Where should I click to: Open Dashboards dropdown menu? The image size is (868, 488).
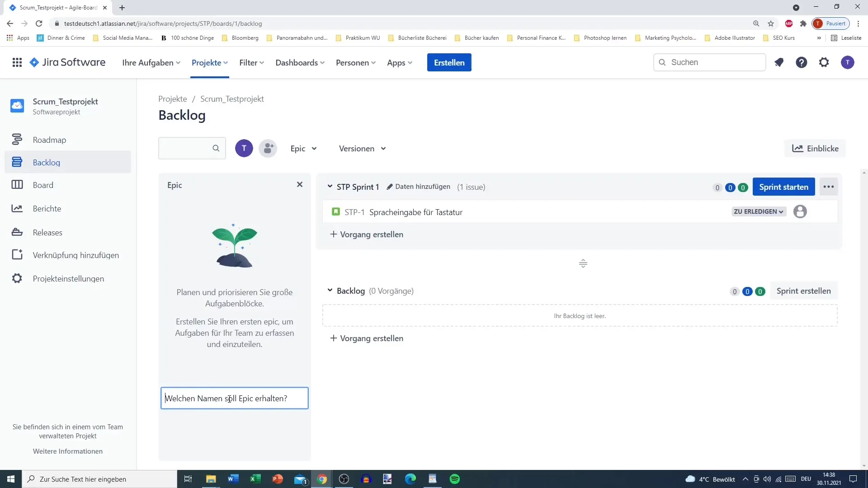point(300,62)
